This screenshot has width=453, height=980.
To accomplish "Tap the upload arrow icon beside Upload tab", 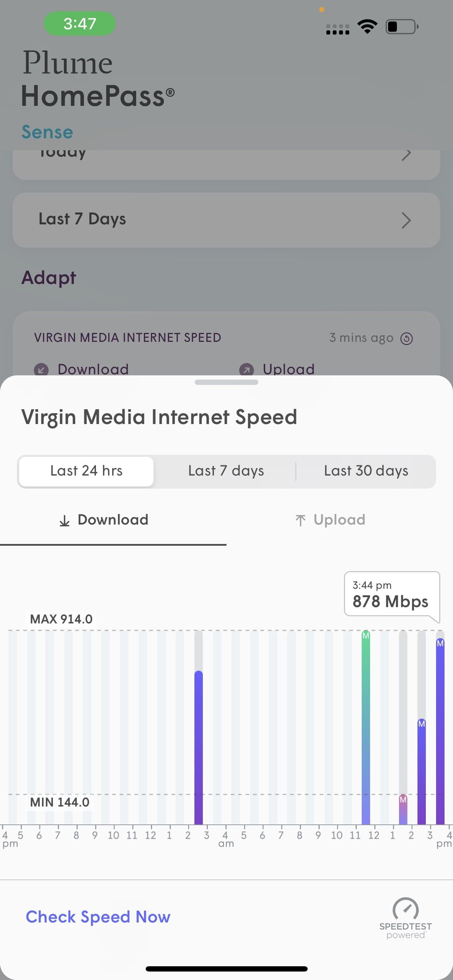I will pyautogui.click(x=301, y=520).
